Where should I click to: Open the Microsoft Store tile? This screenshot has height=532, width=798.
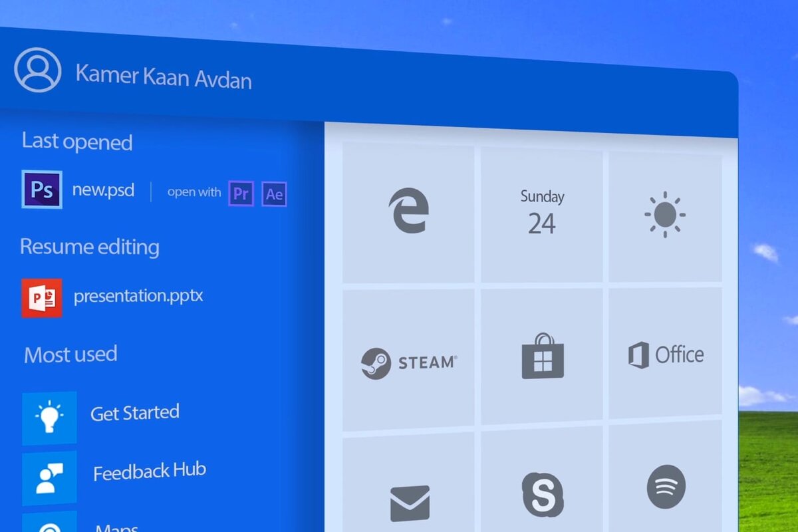click(542, 357)
